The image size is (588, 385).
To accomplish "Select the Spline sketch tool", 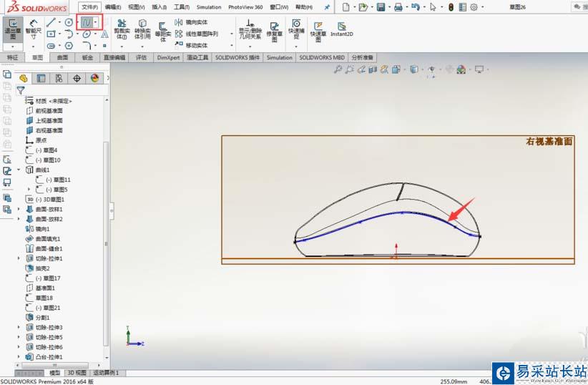I will [87, 23].
